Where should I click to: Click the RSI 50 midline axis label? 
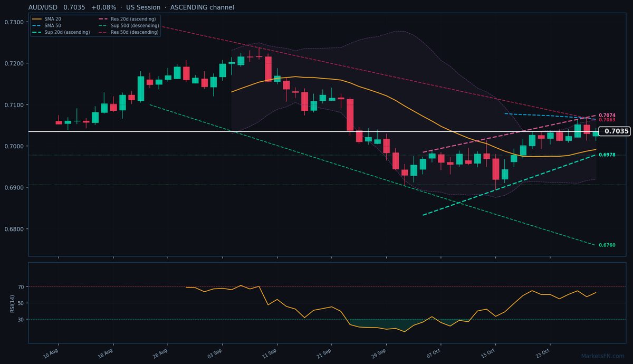[21, 303]
